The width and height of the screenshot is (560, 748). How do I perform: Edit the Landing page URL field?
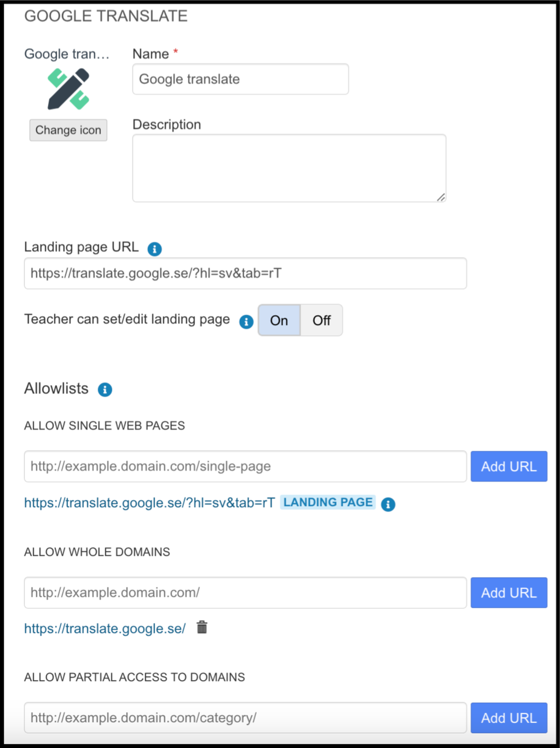245,273
